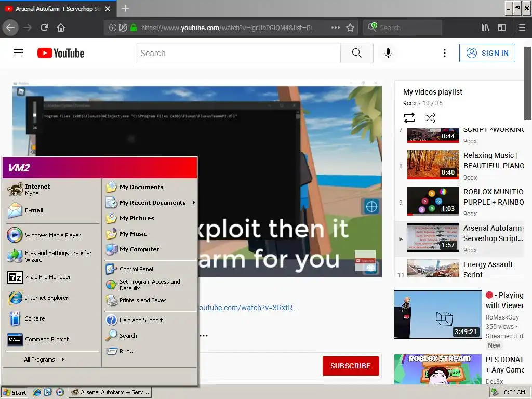This screenshot has height=399, width=532.
Task: Open YouTube guide hamburger menu
Action: click(x=19, y=53)
